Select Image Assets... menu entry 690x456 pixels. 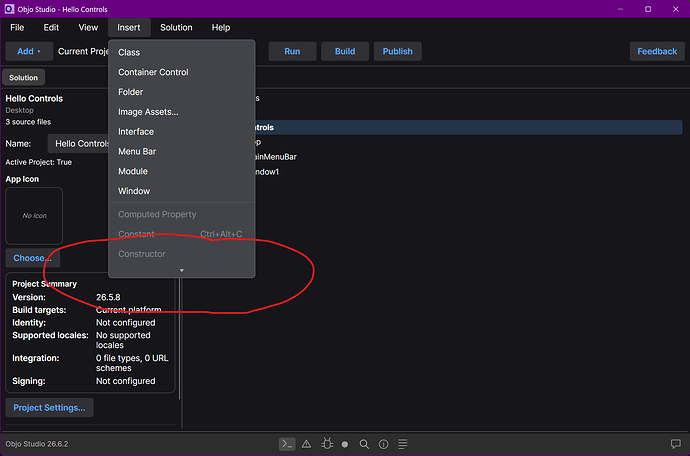click(148, 112)
